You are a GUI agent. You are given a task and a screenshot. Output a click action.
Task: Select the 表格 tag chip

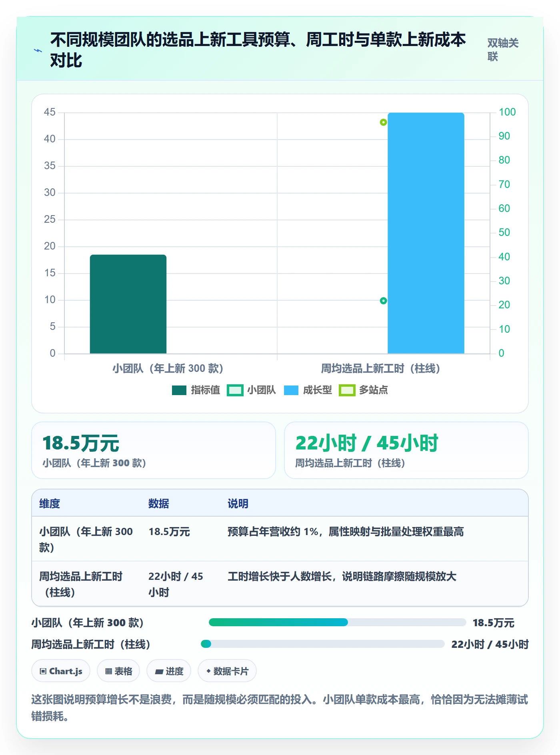point(118,671)
